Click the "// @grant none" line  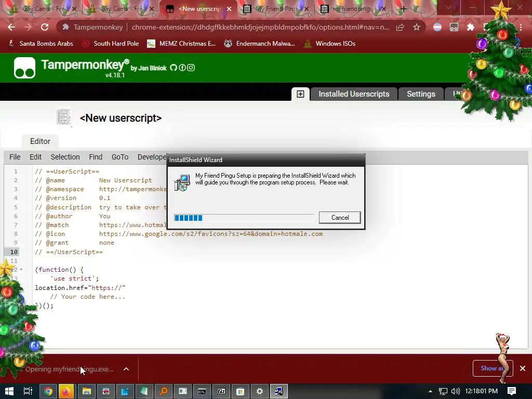(74, 243)
